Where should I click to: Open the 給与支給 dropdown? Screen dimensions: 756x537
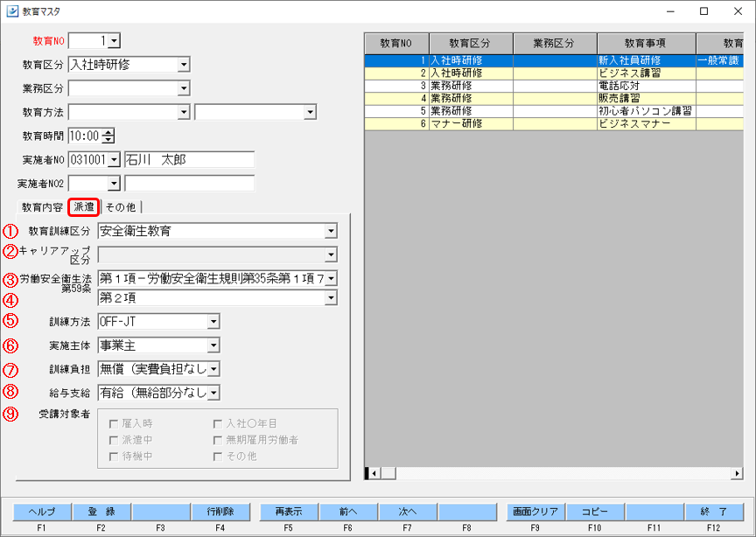(x=213, y=393)
